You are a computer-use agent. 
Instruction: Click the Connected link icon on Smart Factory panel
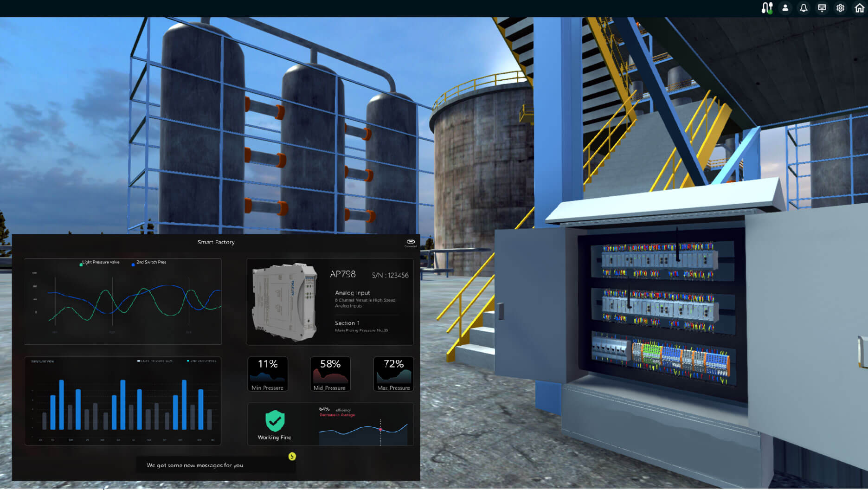tap(410, 242)
